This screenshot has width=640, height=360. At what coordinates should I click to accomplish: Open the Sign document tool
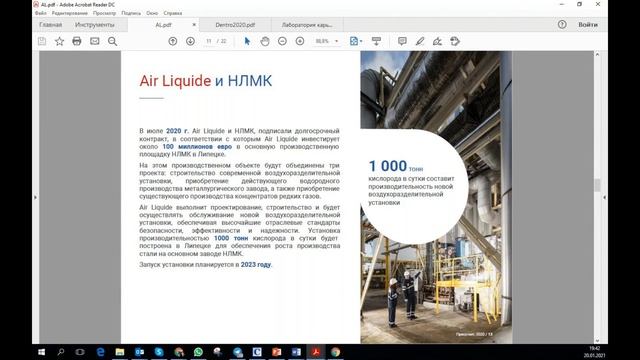[x=437, y=41]
